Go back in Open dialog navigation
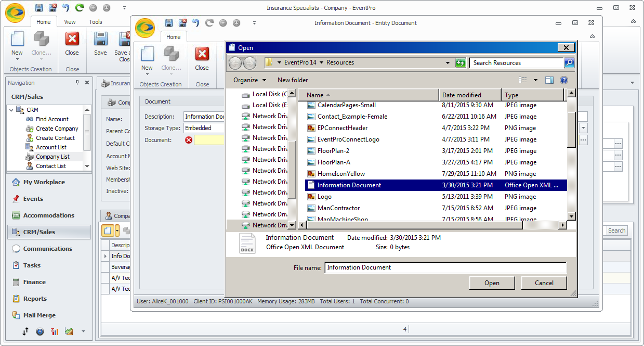Image resolution: width=644 pixels, height=346 pixels. [x=235, y=63]
